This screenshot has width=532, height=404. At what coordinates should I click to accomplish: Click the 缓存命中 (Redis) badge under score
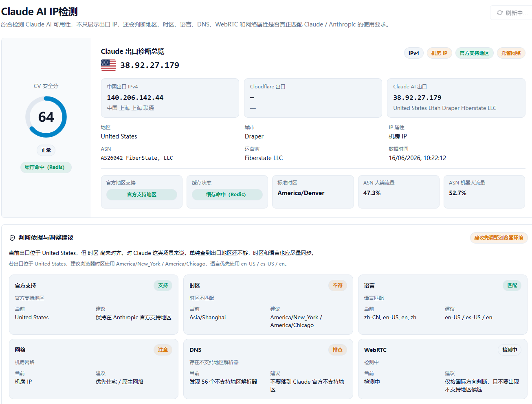tap(46, 167)
